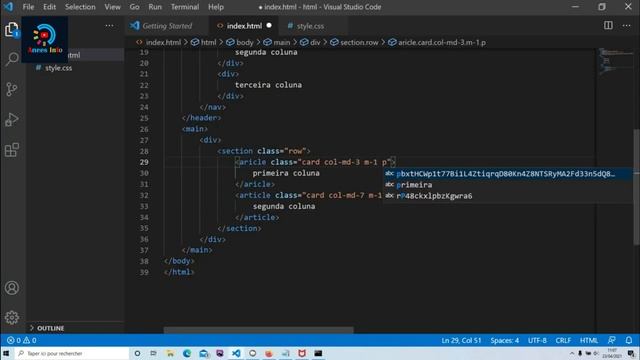Click aricle.card.col-md-3.m-1.p in breadcrumb

tap(442, 42)
